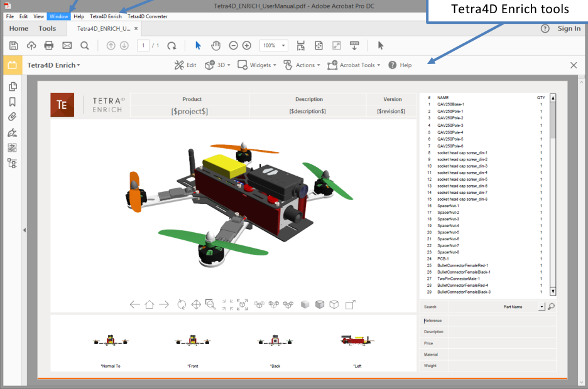Click the 3D Home view icon

coord(150,304)
